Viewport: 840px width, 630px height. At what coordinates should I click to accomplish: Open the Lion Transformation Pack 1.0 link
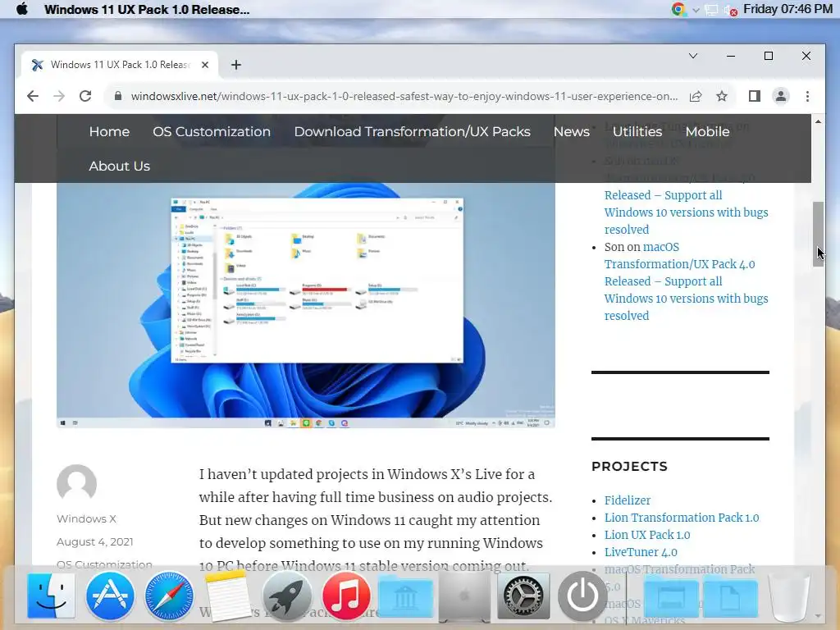[x=682, y=518]
